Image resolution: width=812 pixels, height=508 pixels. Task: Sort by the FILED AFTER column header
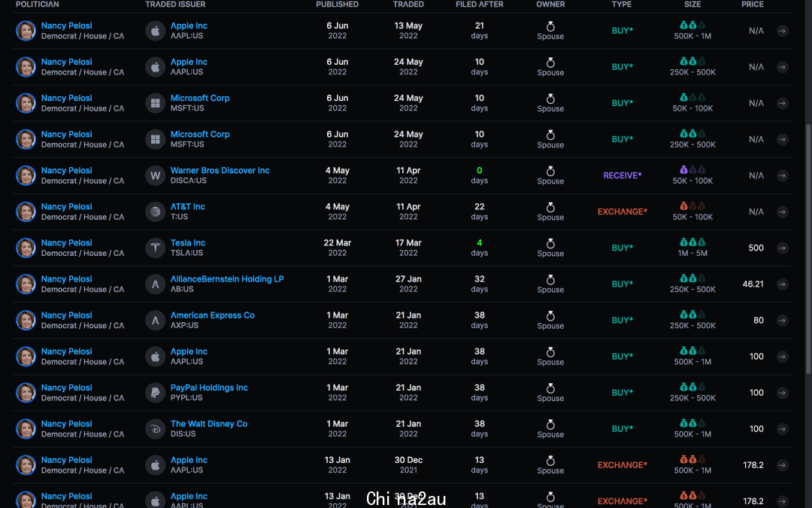479,5
